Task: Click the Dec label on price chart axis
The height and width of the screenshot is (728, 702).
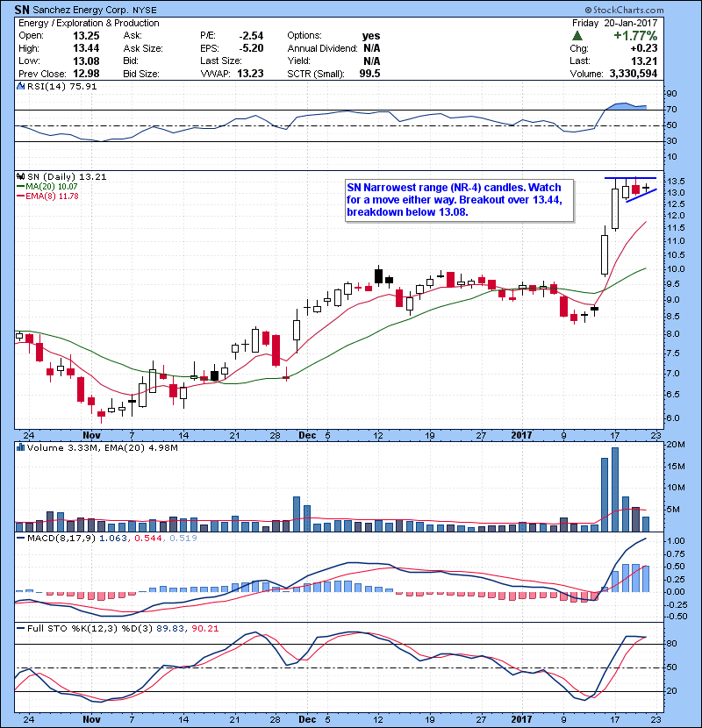Action: pyautogui.click(x=307, y=436)
